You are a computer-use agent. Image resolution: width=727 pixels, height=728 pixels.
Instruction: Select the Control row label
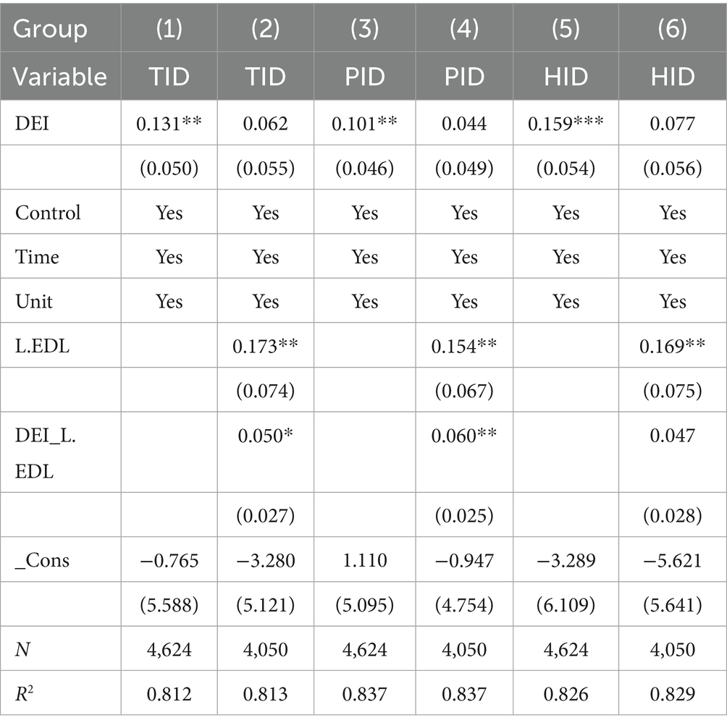(48, 213)
